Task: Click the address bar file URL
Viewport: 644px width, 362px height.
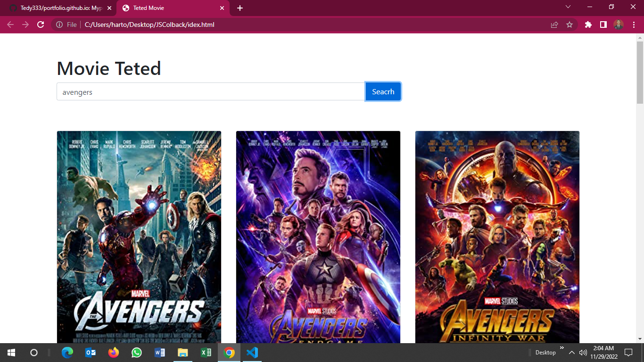Action: (x=149, y=25)
